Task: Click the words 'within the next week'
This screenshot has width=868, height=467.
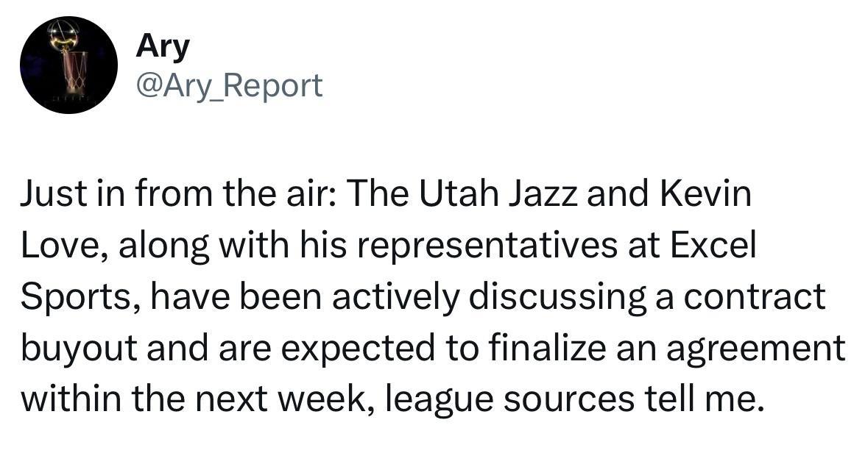Action: 196,399
